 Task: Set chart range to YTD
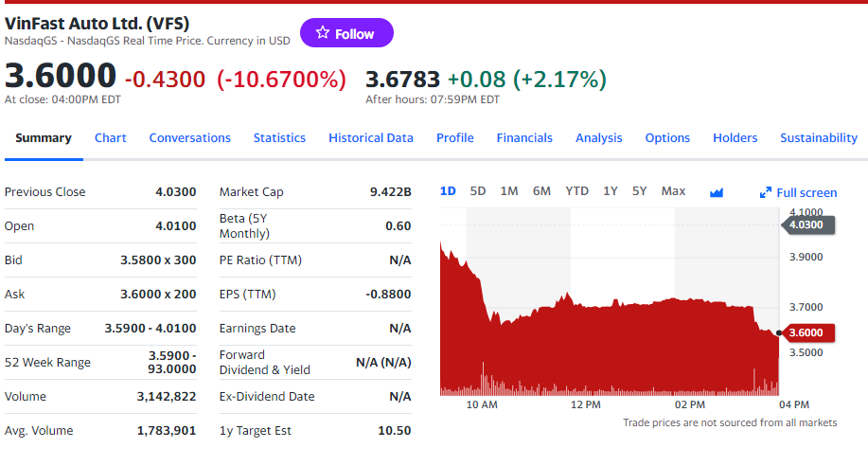[x=576, y=190]
